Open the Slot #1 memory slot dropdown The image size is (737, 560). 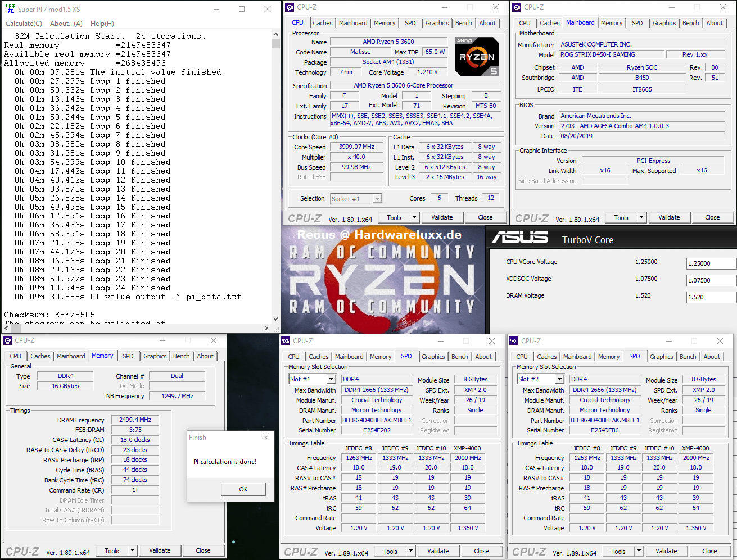click(331, 379)
